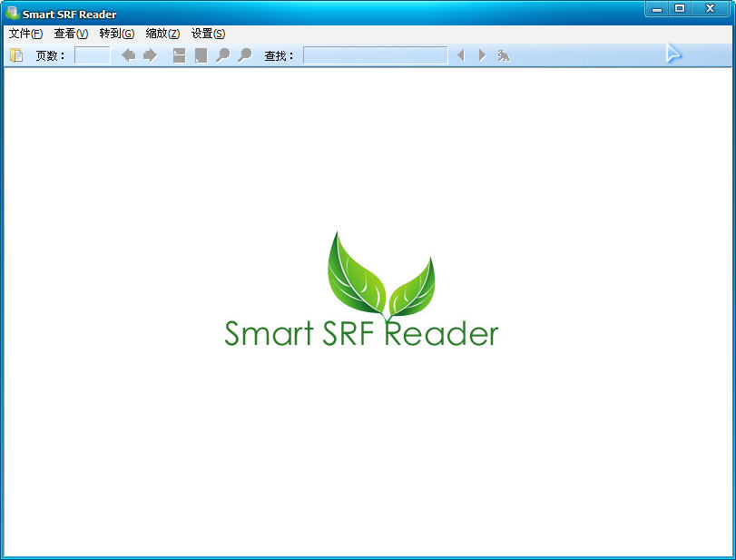736x560 pixels.
Task: Open the 查看(V) view menu
Action: pyautogui.click(x=69, y=34)
